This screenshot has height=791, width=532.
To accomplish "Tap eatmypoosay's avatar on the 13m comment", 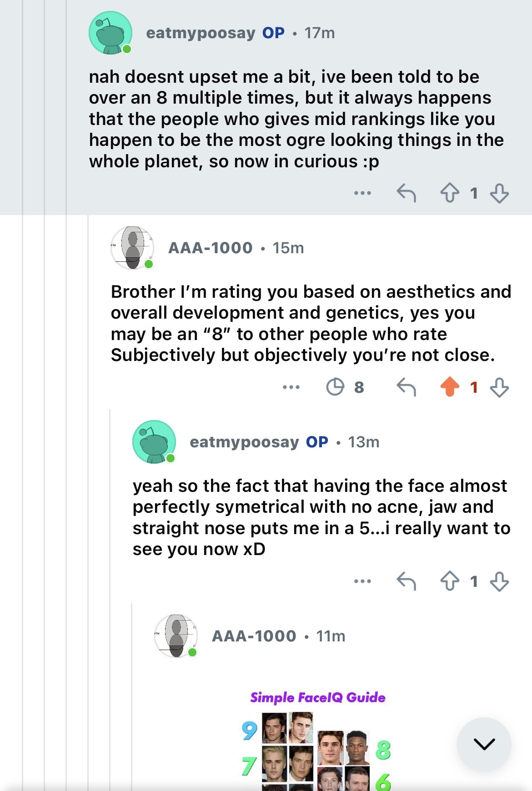I will (154, 442).
